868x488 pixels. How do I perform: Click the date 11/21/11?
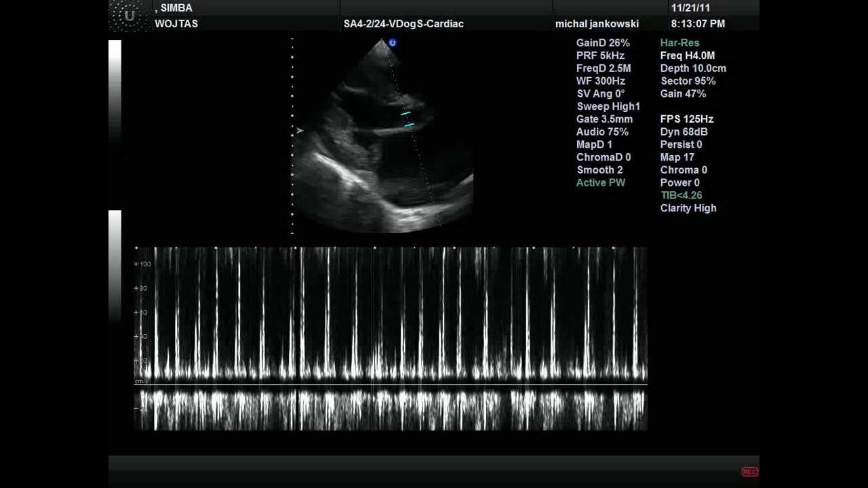690,8
